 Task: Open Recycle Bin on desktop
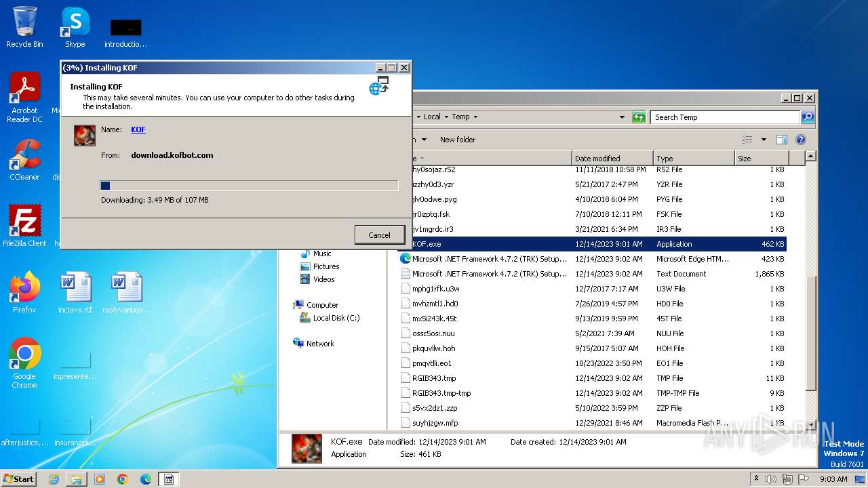coord(24,27)
